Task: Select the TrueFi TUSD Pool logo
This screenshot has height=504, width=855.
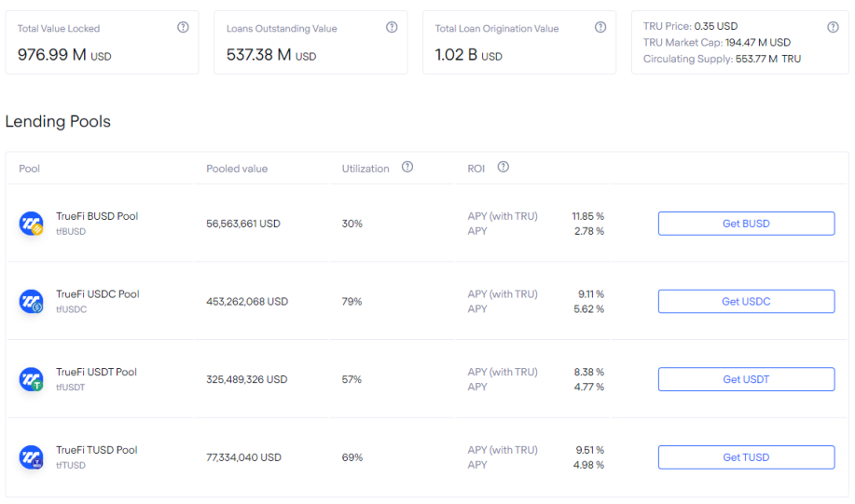Action: 31,457
